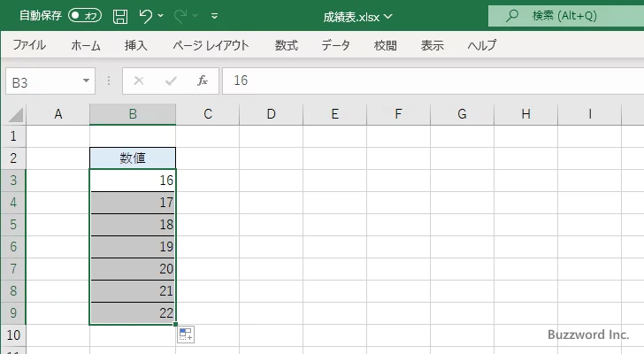Select row 9 header
Screen dimensions: 644x354
coord(13,313)
